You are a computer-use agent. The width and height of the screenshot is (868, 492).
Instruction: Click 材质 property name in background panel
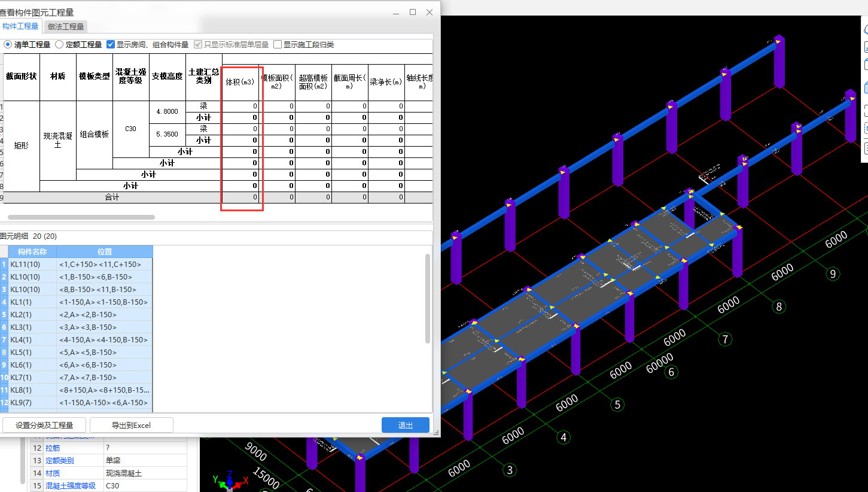click(53, 473)
